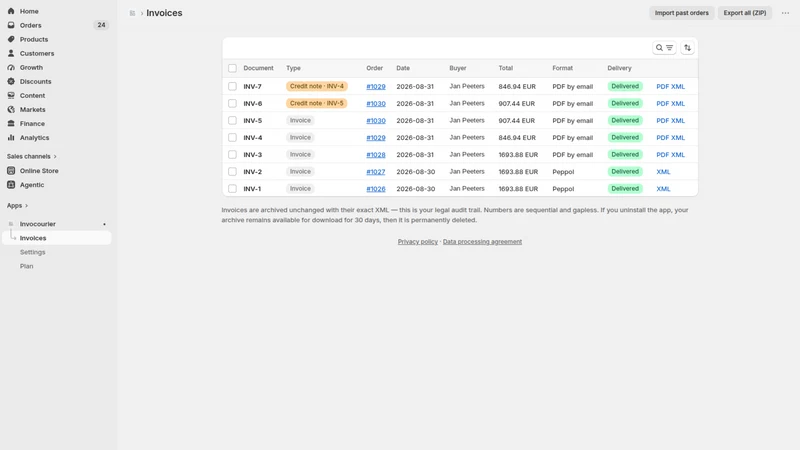
Task: Click the Total column header
Action: click(x=506, y=68)
